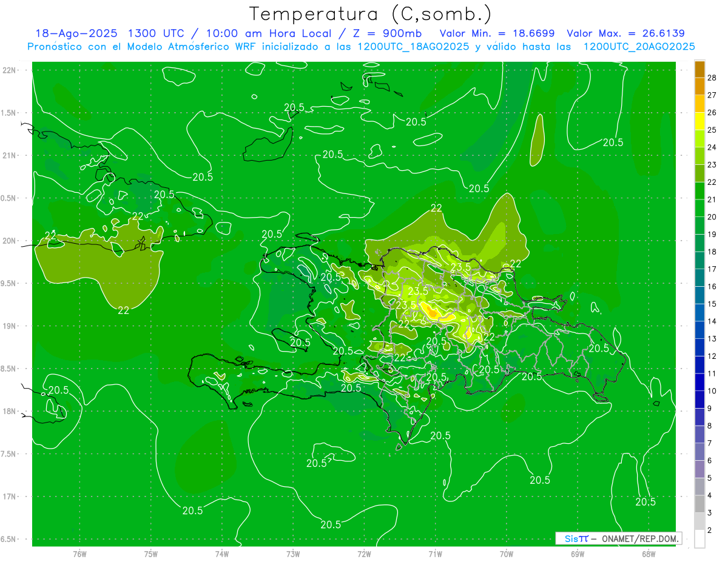Click the date text "18-Ago-2025"

76,33
